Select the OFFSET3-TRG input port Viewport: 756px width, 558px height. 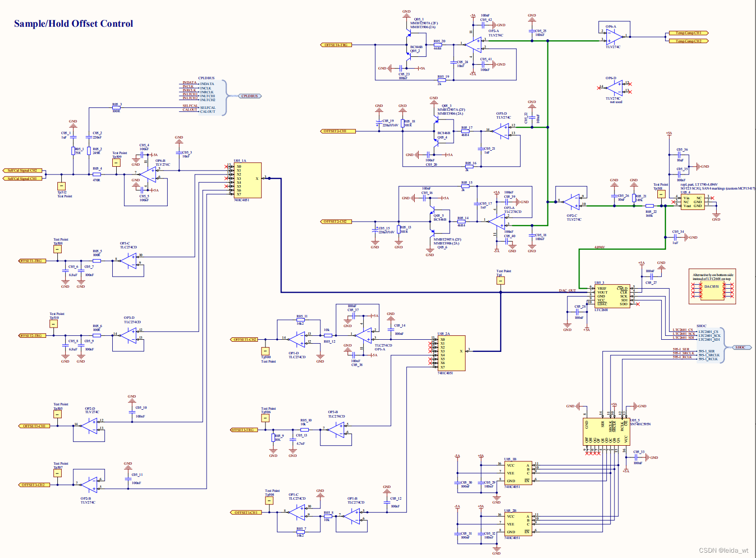coord(244,430)
